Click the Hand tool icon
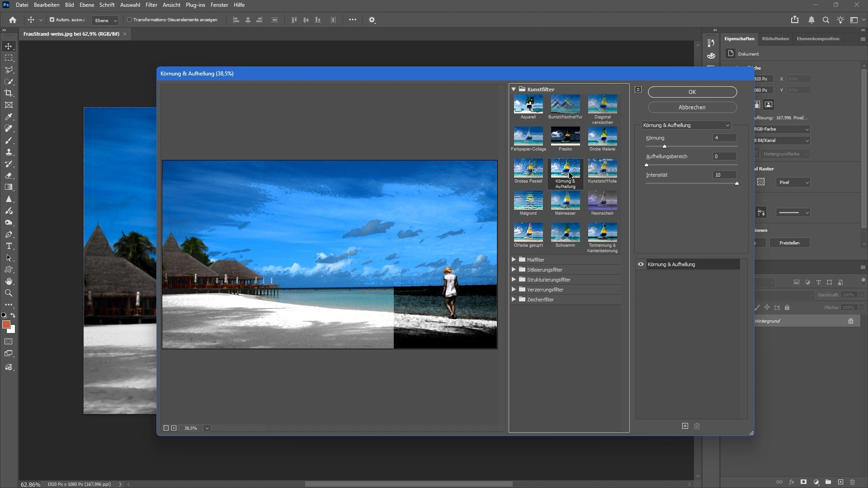The image size is (868, 488). click(9, 282)
